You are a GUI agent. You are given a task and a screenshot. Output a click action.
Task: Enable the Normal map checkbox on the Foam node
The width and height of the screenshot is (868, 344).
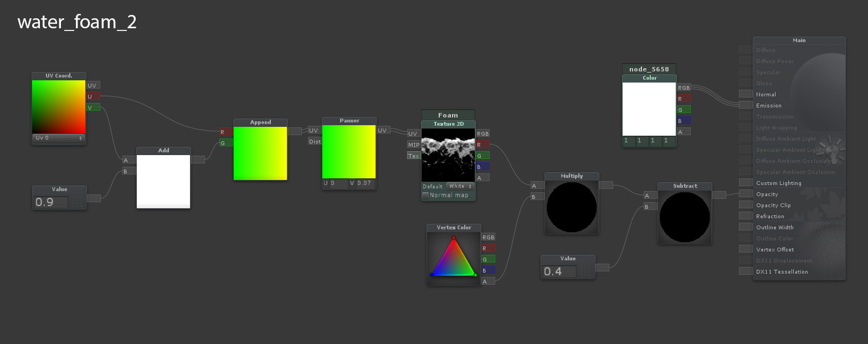tap(425, 195)
